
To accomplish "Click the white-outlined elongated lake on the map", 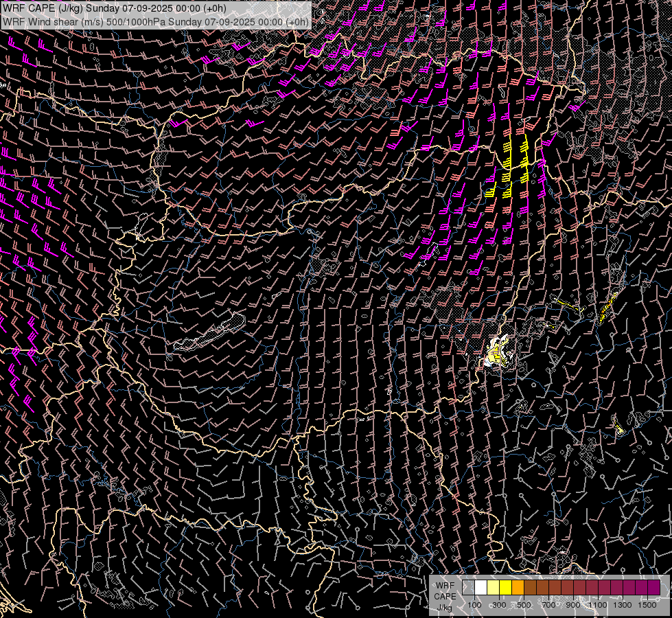I will pyautogui.click(x=209, y=332).
